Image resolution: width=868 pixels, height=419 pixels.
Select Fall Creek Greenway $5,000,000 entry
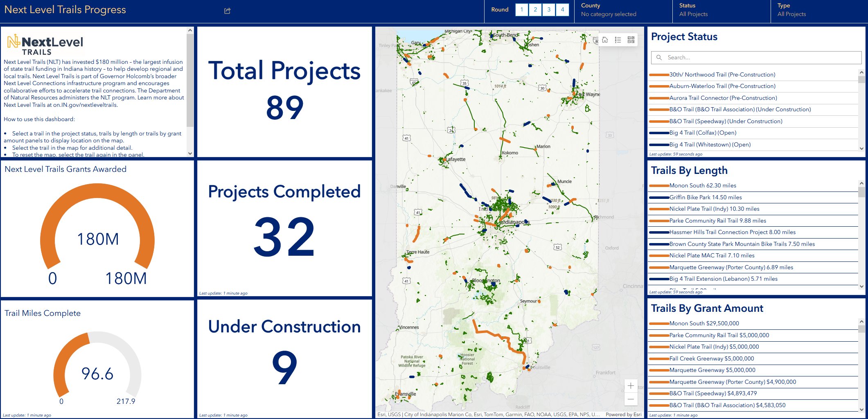tap(711, 358)
